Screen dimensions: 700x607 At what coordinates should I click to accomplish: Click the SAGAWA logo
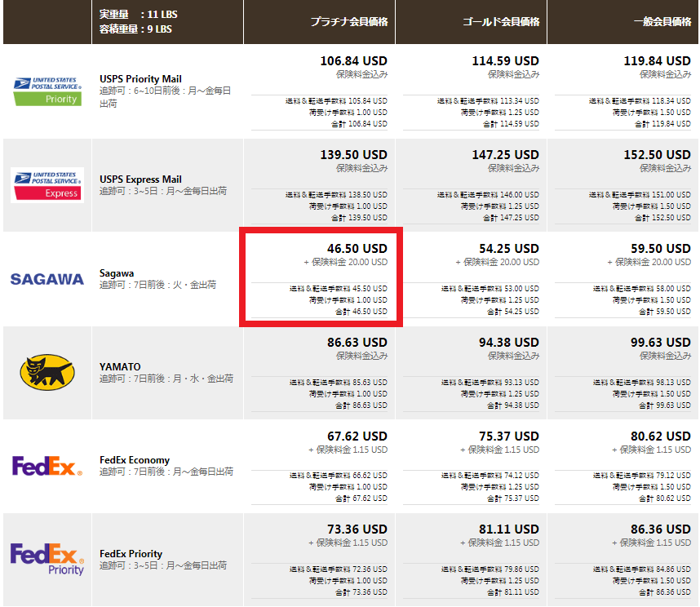pyautogui.click(x=47, y=279)
